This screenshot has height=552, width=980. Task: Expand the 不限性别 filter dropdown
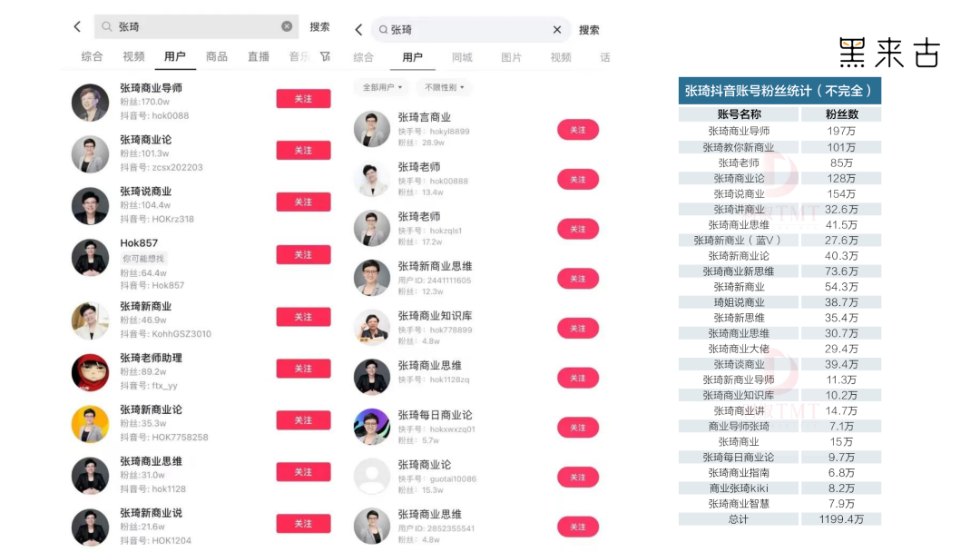[445, 87]
